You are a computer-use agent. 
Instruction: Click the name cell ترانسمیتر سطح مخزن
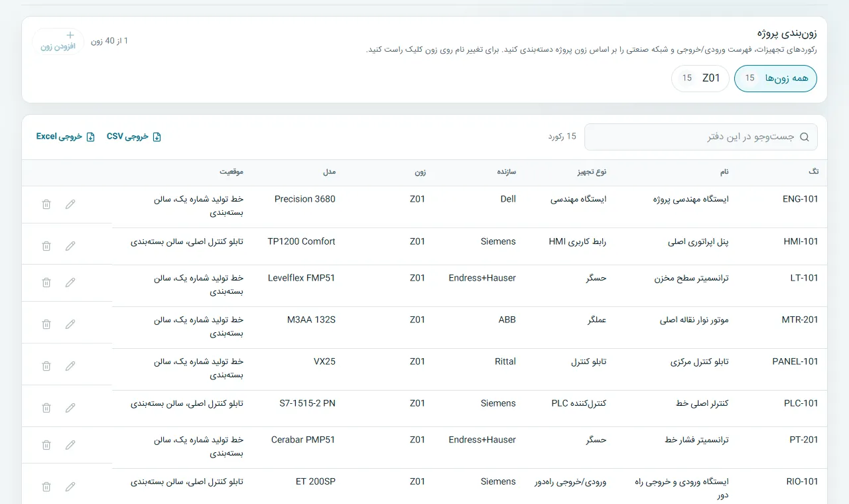click(x=692, y=278)
